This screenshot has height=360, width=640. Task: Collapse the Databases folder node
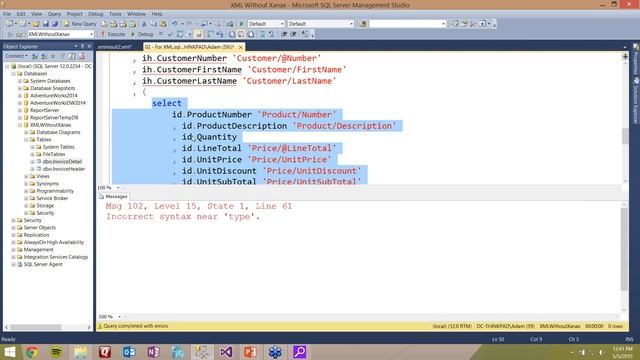click(x=13, y=73)
